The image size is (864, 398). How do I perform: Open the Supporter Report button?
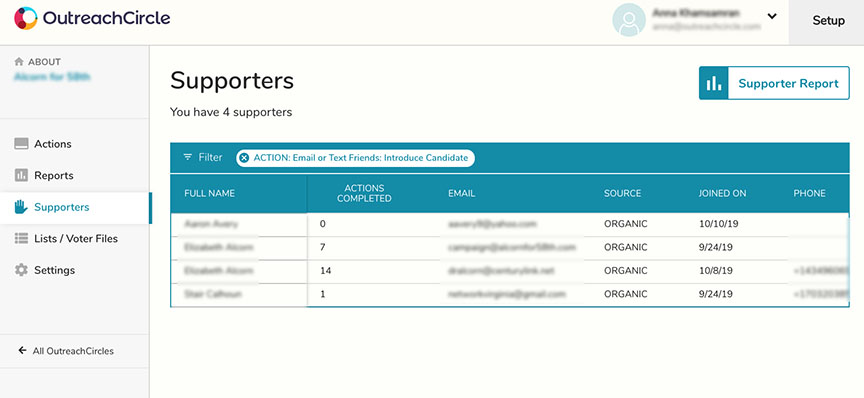click(774, 83)
